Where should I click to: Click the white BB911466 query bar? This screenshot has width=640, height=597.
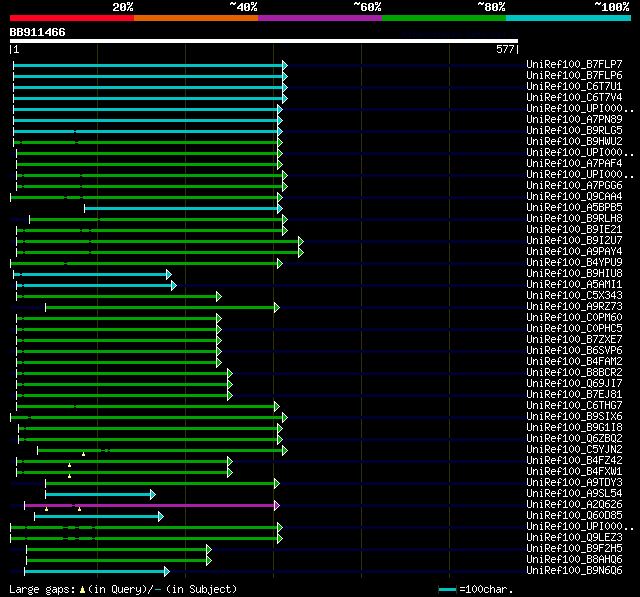coord(264,41)
